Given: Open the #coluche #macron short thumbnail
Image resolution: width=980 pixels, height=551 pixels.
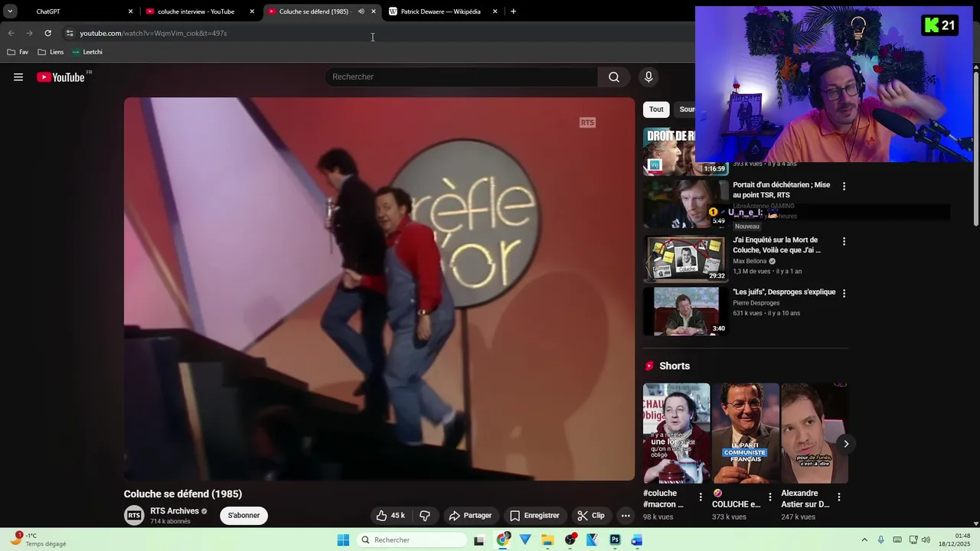Looking at the screenshot, I should 676,433.
